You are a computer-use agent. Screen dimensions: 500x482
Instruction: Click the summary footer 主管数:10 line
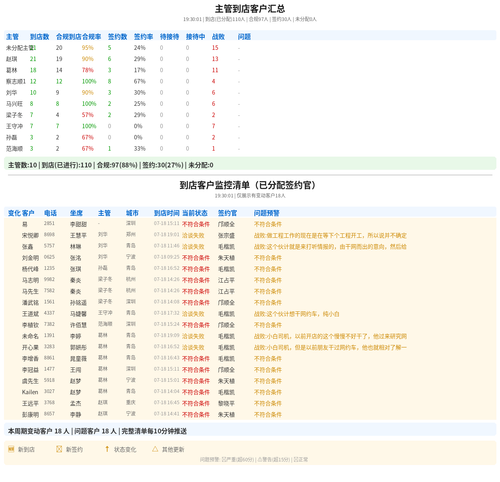[111, 165]
